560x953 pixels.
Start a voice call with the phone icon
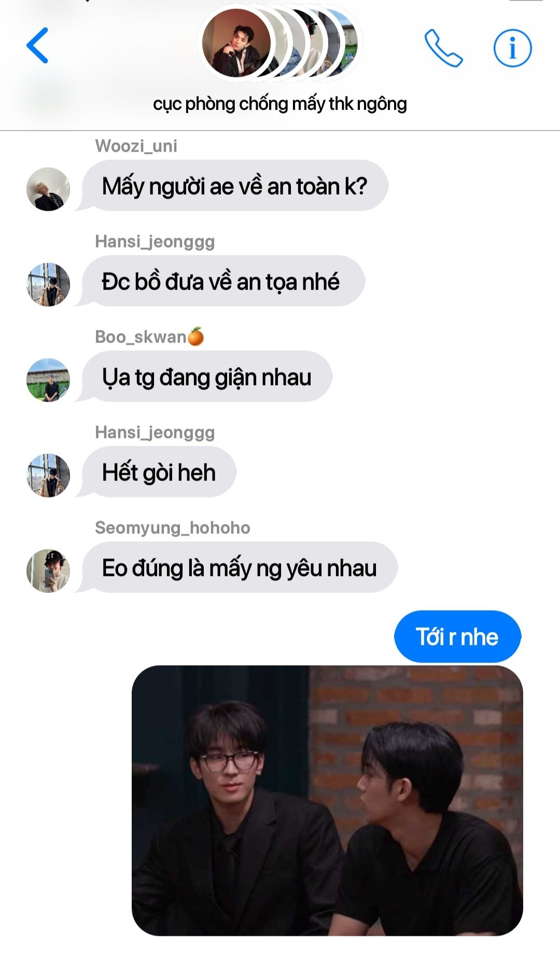click(443, 48)
